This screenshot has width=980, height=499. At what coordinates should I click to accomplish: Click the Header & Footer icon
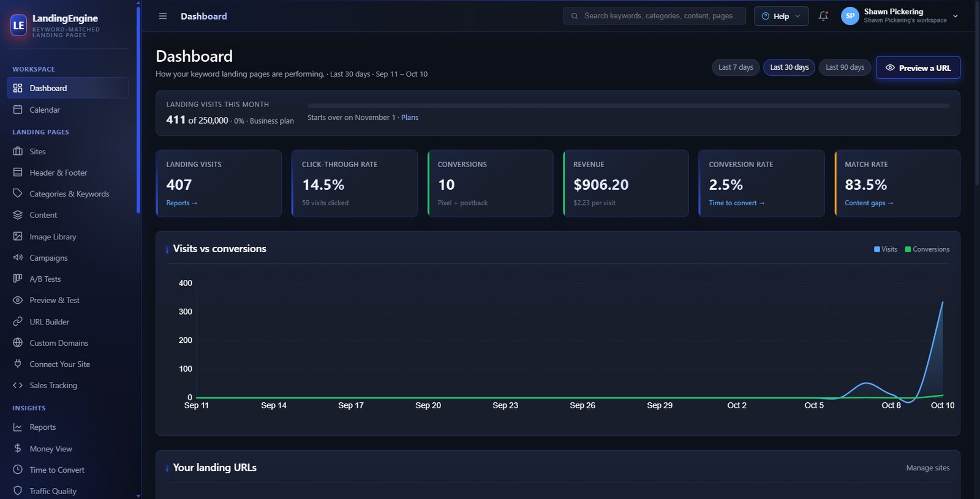18,173
